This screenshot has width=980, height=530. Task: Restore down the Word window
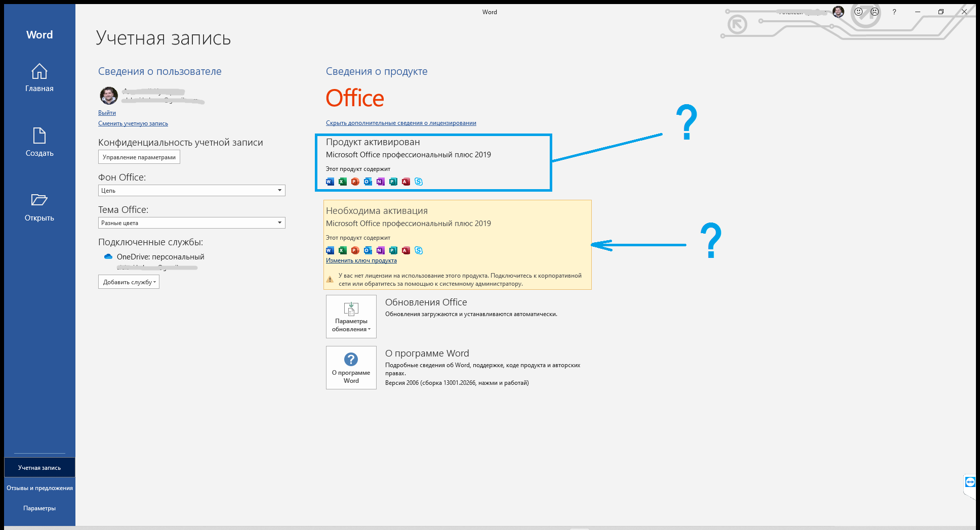[x=941, y=12]
